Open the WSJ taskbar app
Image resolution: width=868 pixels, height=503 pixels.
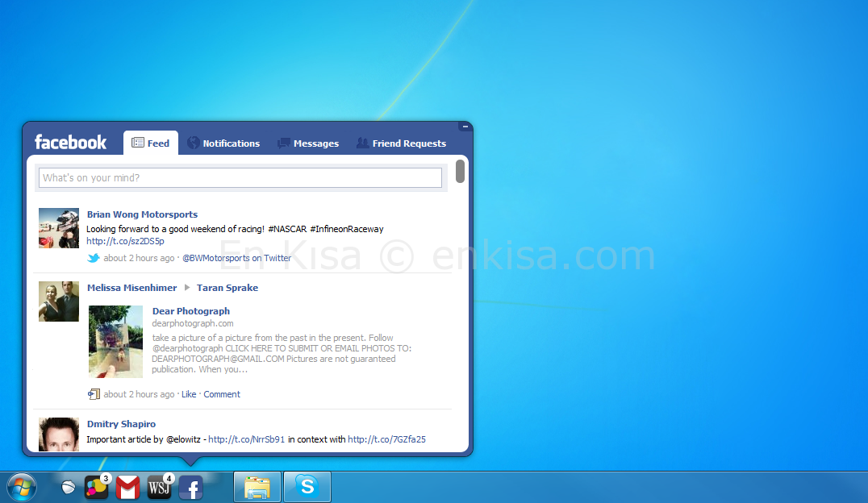[160, 488]
